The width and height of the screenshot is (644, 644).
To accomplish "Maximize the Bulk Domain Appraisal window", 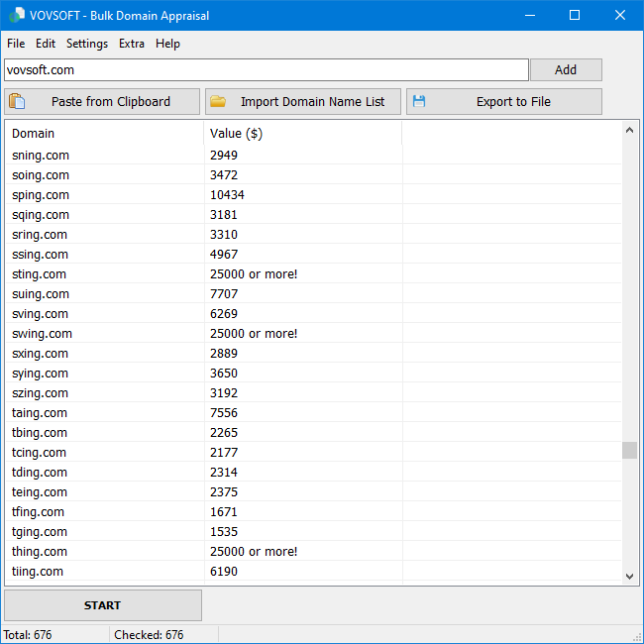I will (575, 16).
